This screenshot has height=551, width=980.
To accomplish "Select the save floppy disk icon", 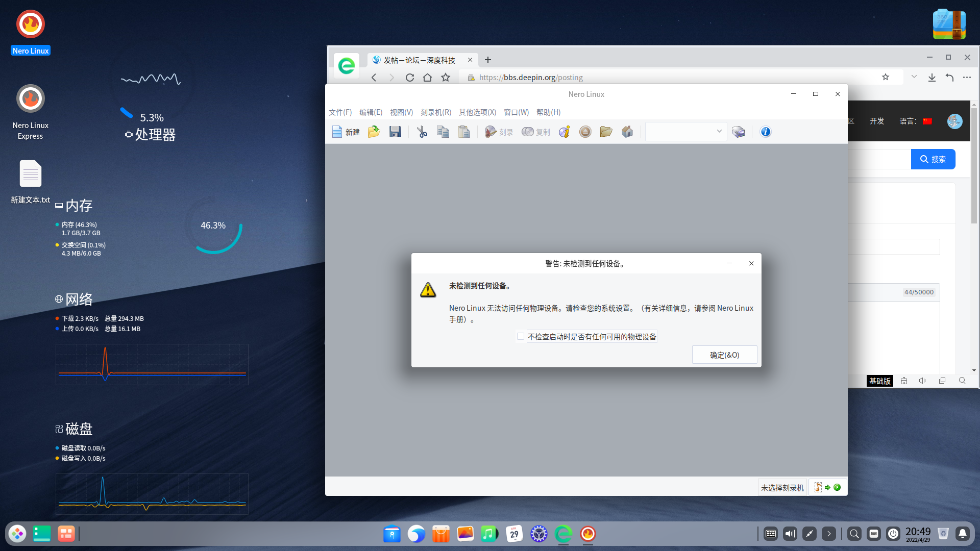I will tap(395, 132).
